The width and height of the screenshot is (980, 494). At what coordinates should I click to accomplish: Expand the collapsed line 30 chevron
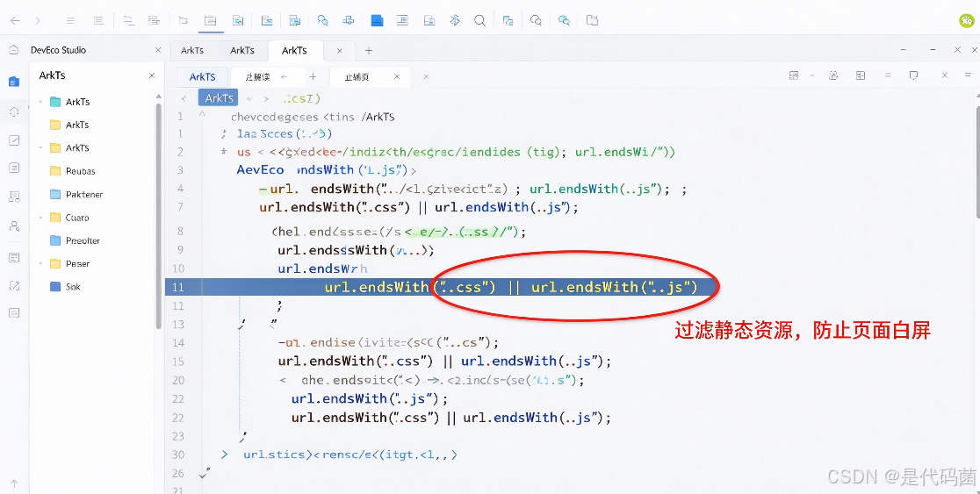(225, 455)
